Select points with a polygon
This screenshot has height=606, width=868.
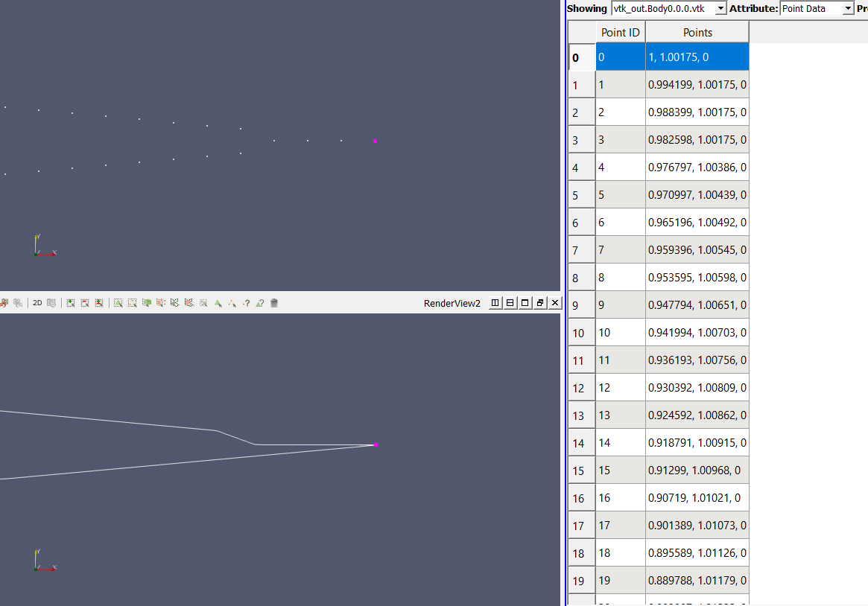coord(188,303)
